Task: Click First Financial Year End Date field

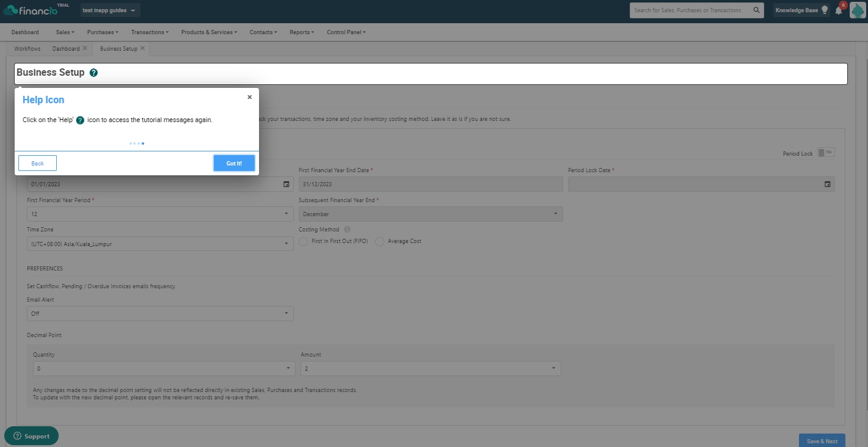Action: pyautogui.click(x=431, y=184)
